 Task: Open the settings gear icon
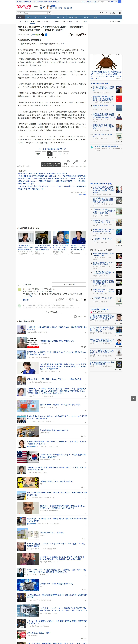(120, 13)
